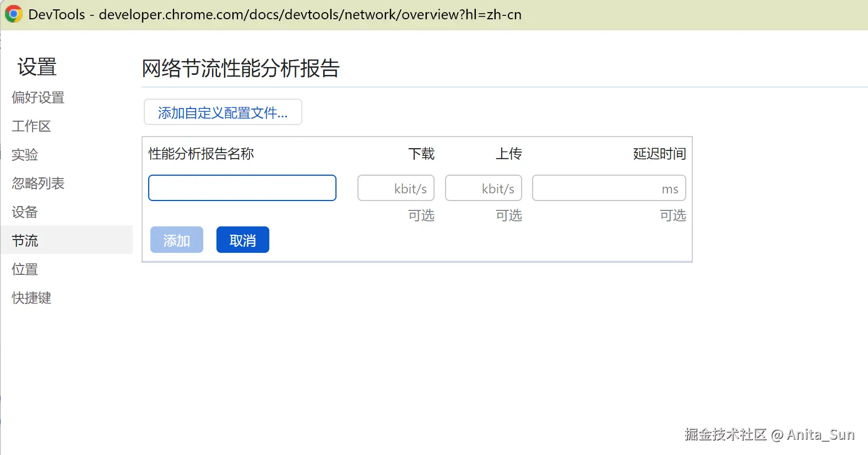Click the 网络节流性能分析报告 heading
The width and height of the screenshot is (868, 455).
tap(241, 68)
